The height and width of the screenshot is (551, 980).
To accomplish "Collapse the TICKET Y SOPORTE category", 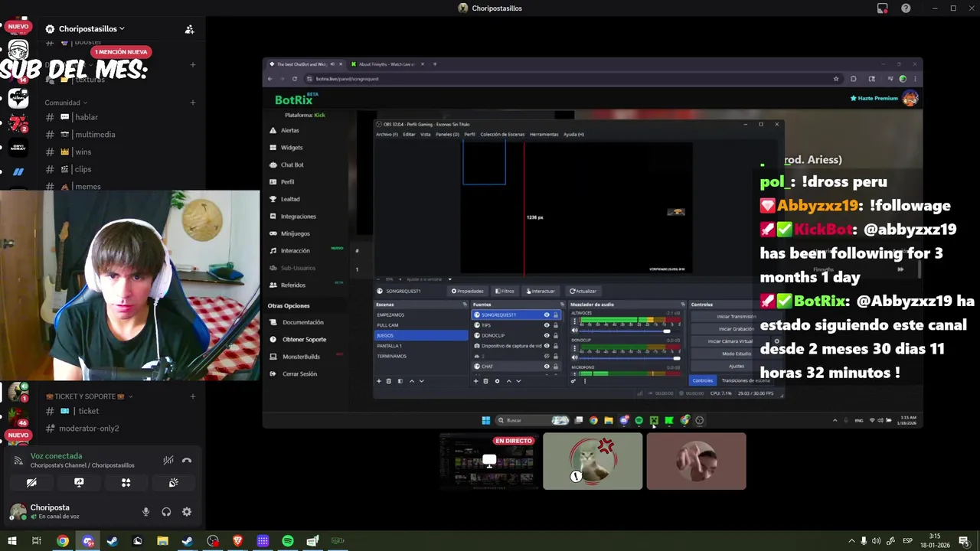I will 90,396.
